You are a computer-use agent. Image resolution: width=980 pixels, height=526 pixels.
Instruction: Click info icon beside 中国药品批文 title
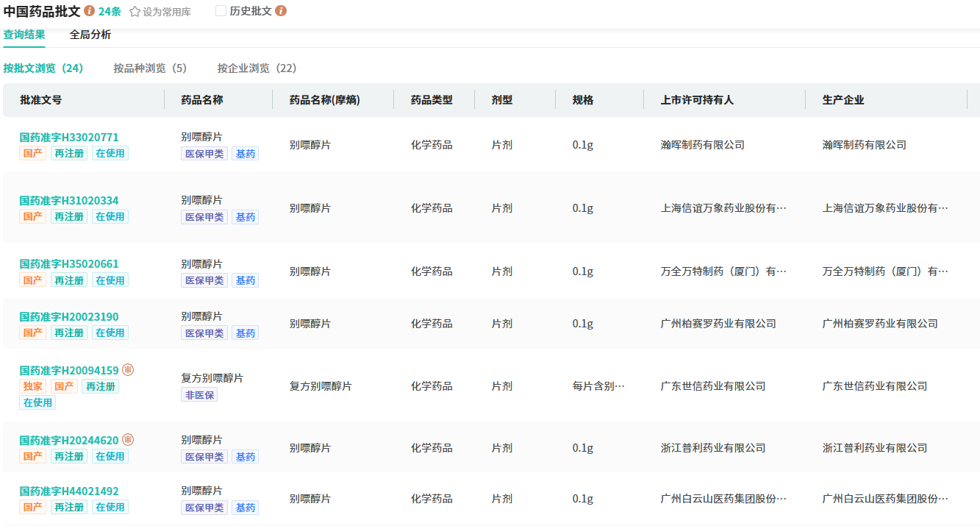coord(90,11)
